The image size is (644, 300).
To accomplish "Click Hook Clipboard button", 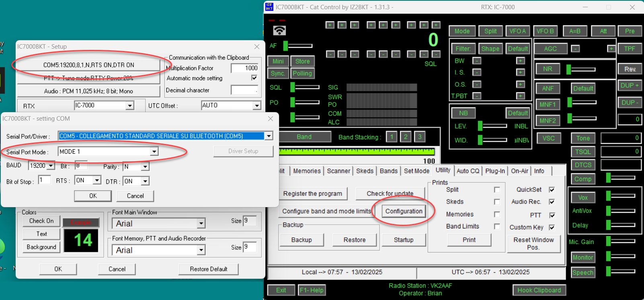I will coord(539,290).
